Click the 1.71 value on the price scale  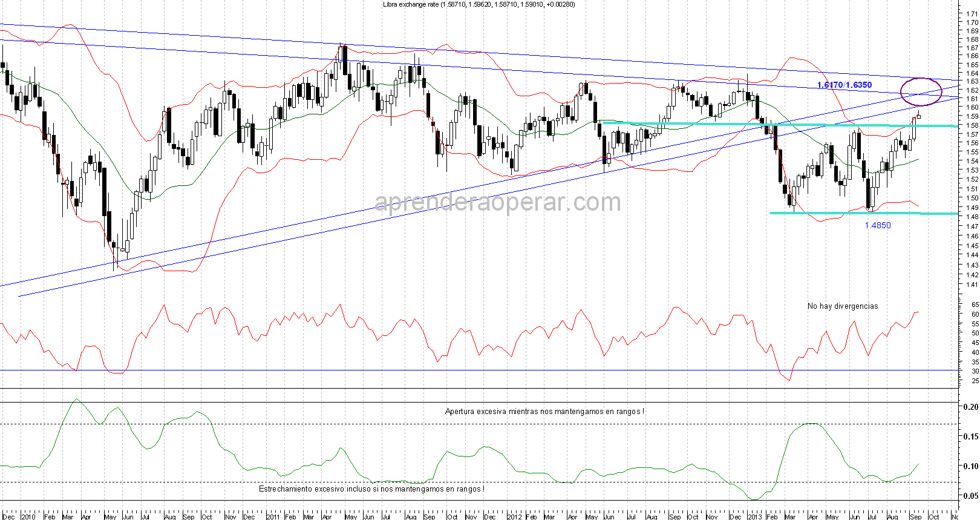pos(972,13)
